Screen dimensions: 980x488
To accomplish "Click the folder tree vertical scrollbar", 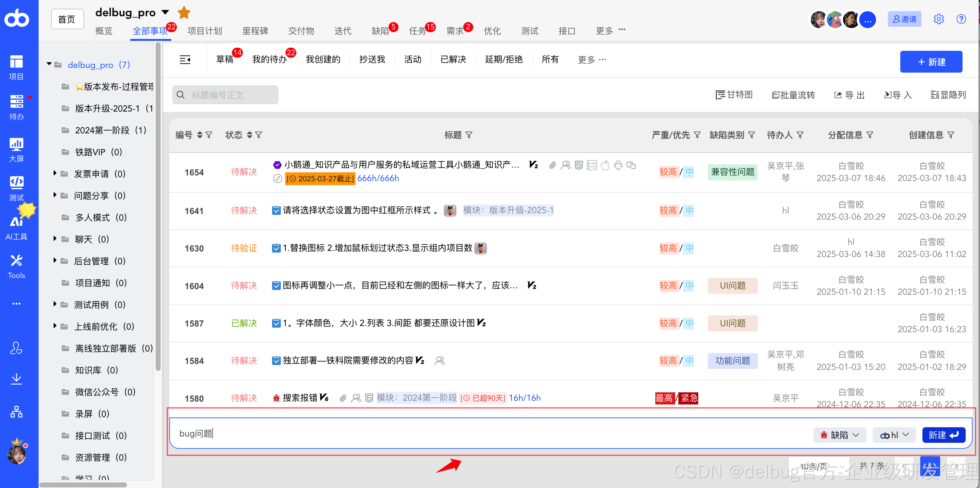I will [x=158, y=206].
